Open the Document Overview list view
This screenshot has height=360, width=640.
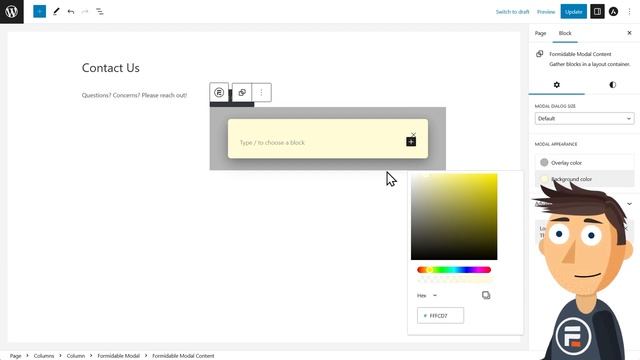[x=100, y=11]
